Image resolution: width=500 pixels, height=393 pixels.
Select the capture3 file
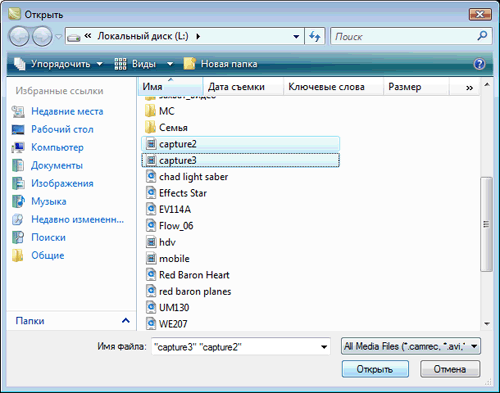point(240,160)
